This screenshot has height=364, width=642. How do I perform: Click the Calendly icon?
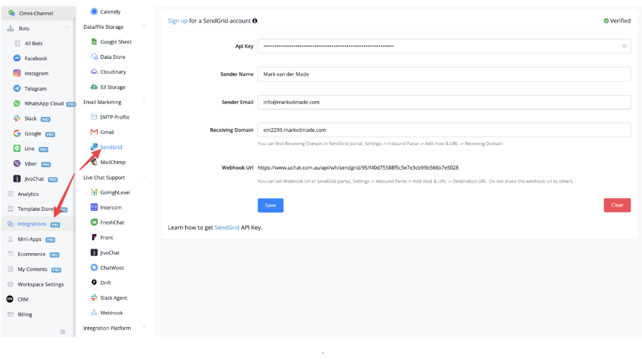click(x=94, y=11)
